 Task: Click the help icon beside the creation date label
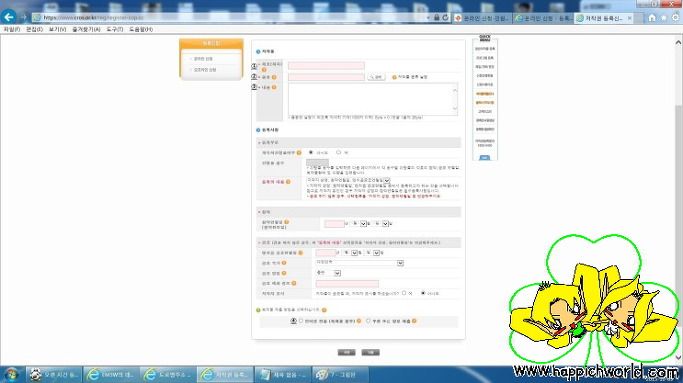[x=287, y=222]
